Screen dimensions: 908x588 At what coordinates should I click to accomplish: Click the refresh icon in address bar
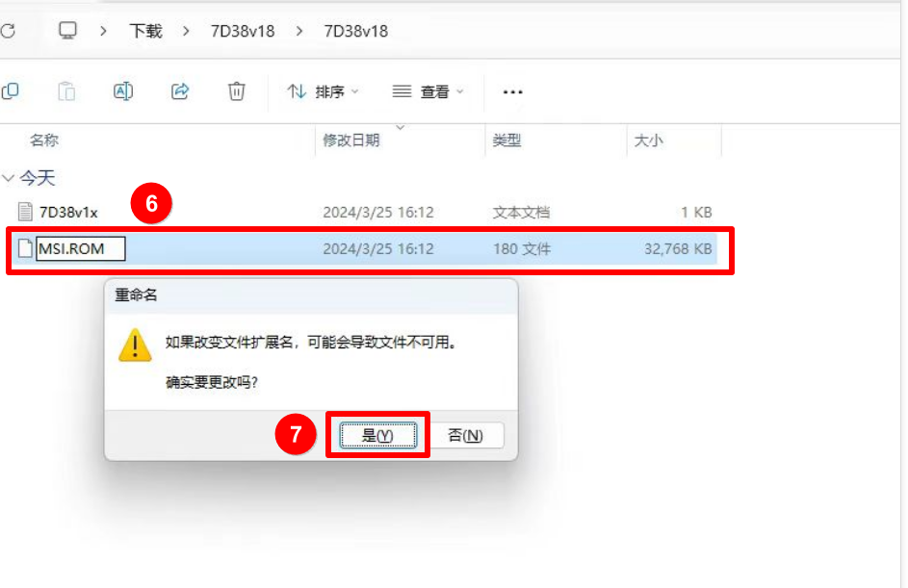click(x=7, y=31)
